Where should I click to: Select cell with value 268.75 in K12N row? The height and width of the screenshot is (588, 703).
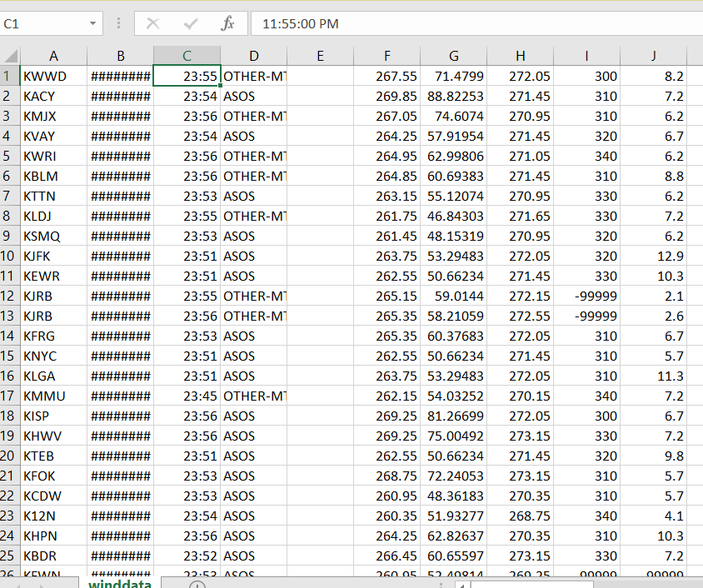coord(520,516)
